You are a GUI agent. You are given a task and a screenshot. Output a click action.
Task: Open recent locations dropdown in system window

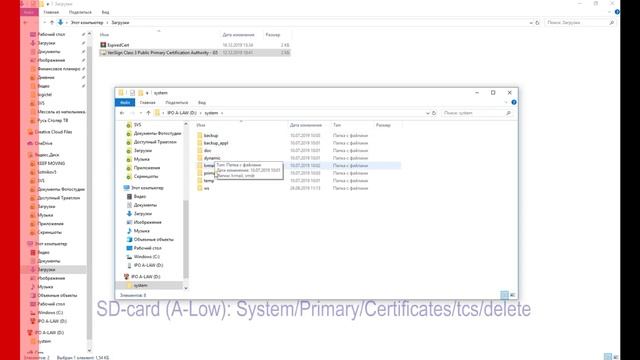coord(140,113)
